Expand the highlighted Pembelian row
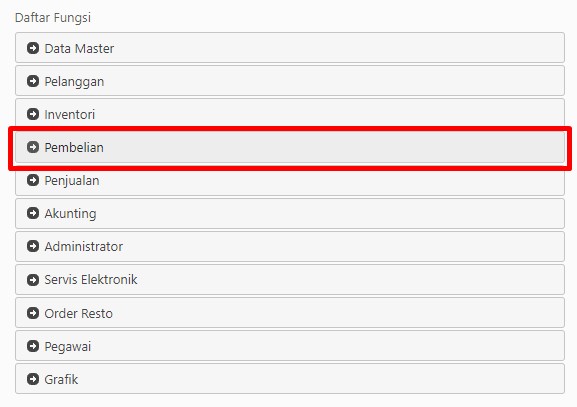The height and width of the screenshot is (407, 577). click(290, 147)
